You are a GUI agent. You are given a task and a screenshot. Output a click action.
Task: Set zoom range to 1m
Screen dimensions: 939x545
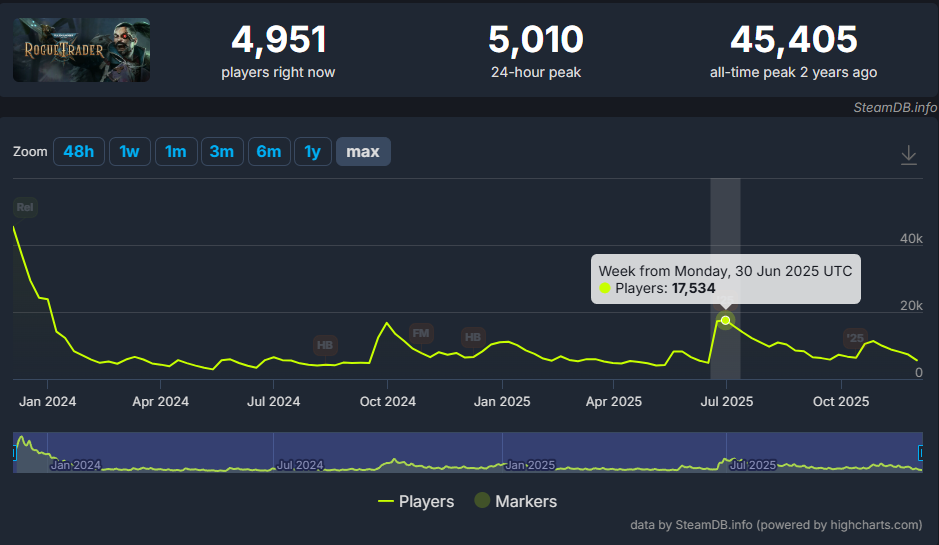pyautogui.click(x=175, y=152)
